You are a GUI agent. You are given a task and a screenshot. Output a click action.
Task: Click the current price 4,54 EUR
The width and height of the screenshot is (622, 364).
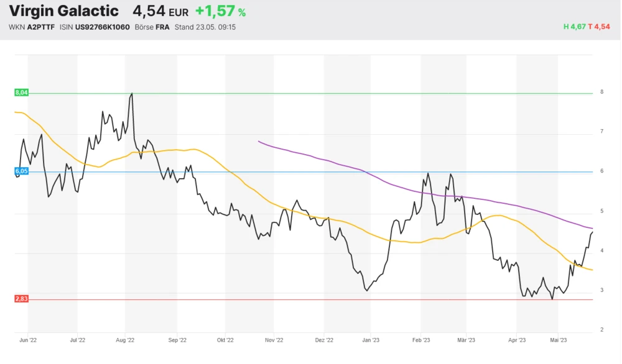click(x=160, y=11)
